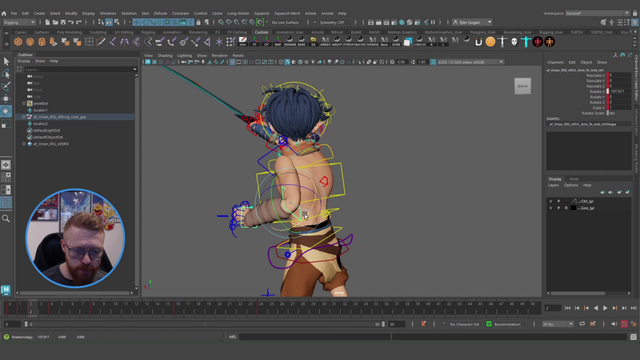The width and height of the screenshot is (640, 360).
Task: Click the play forward button
Action: pos(605,308)
